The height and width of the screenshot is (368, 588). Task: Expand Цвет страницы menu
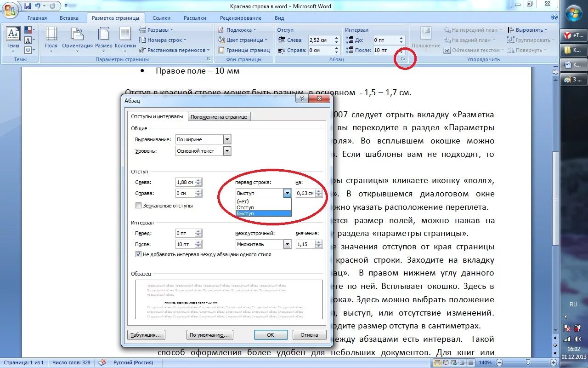tap(244, 40)
